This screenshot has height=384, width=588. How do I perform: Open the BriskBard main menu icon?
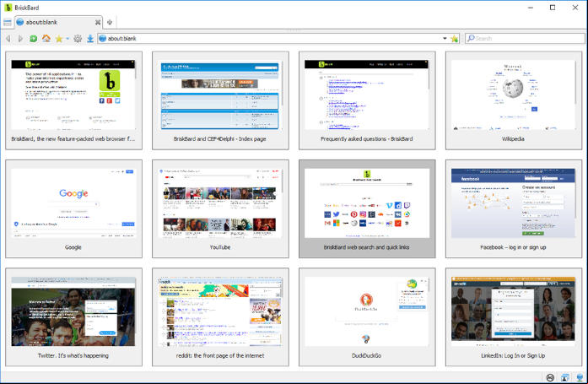click(x=7, y=23)
